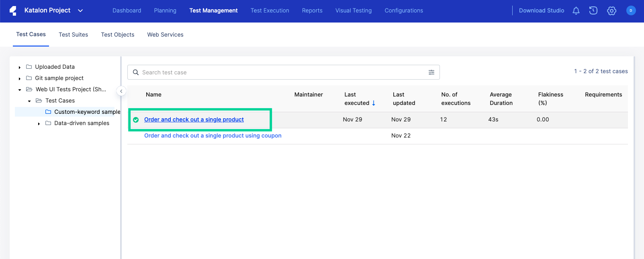Open the Katalon Project dropdown
The width and height of the screenshot is (644, 259).
pos(80,11)
